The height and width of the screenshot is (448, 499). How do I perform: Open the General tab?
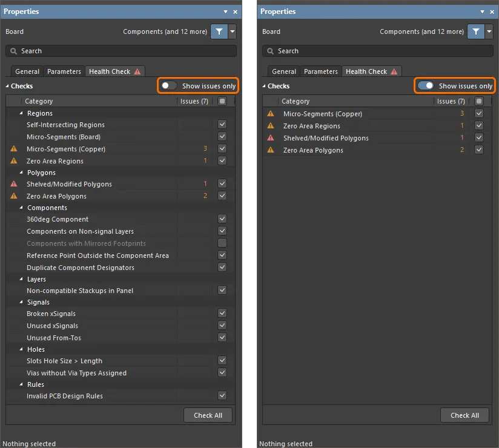point(27,71)
